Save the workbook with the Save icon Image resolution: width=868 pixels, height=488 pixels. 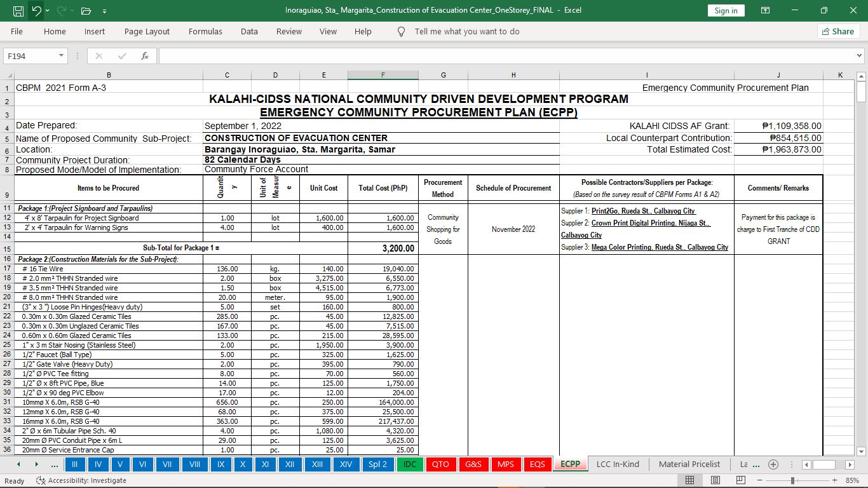click(x=18, y=11)
